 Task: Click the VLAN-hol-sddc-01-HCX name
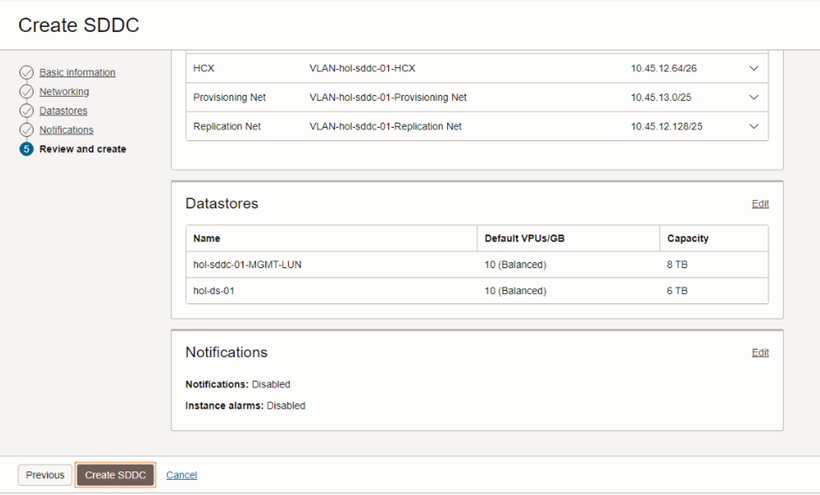pos(362,68)
